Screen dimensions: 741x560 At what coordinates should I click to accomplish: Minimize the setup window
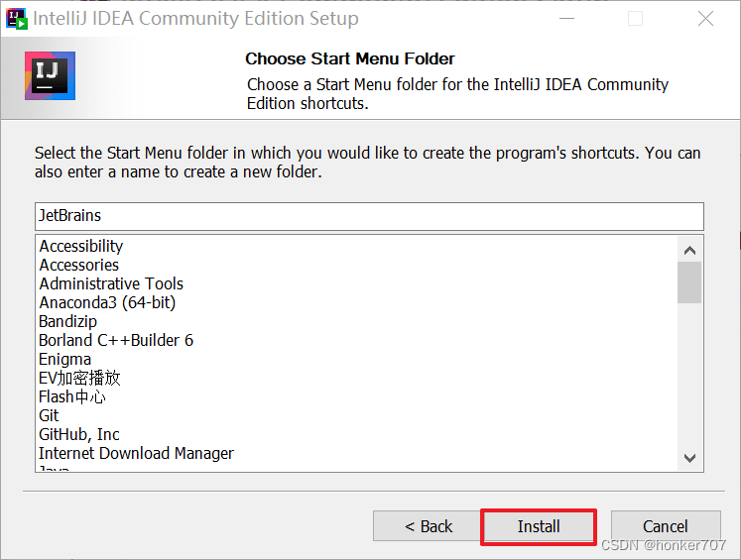(566, 19)
